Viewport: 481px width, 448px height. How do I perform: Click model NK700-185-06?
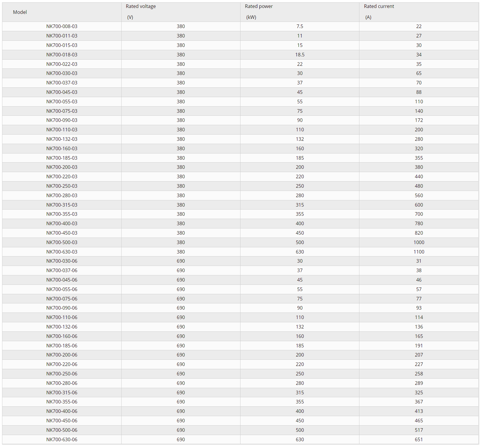coord(62,346)
